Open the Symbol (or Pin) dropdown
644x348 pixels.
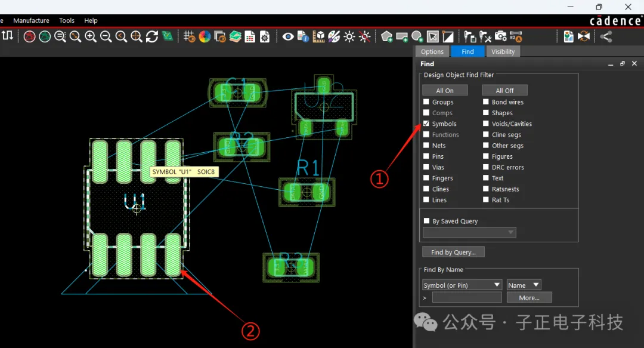462,285
